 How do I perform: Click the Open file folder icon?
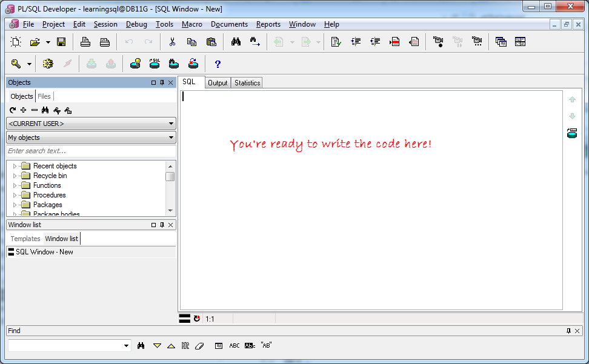35,42
